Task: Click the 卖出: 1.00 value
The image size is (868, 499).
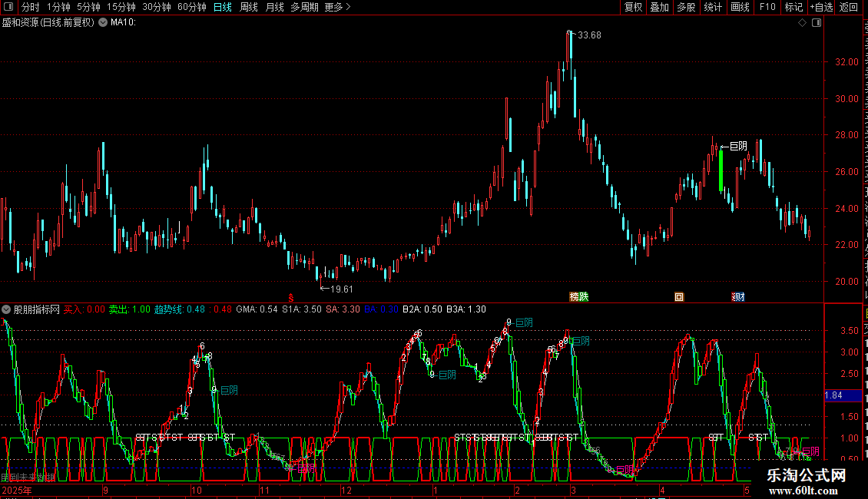Action: pyautogui.click(x=130, y=309)
